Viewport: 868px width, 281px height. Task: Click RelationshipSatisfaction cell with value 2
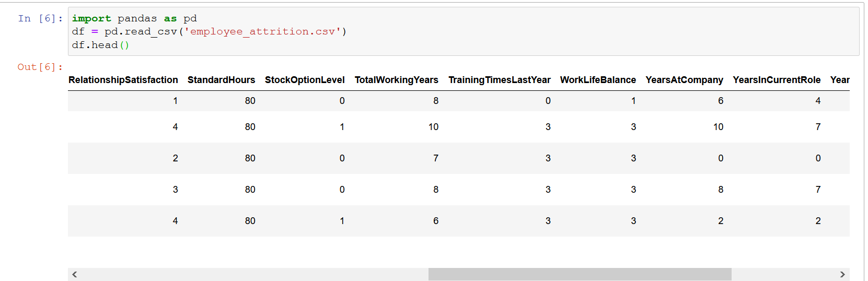tap(176, 158)
